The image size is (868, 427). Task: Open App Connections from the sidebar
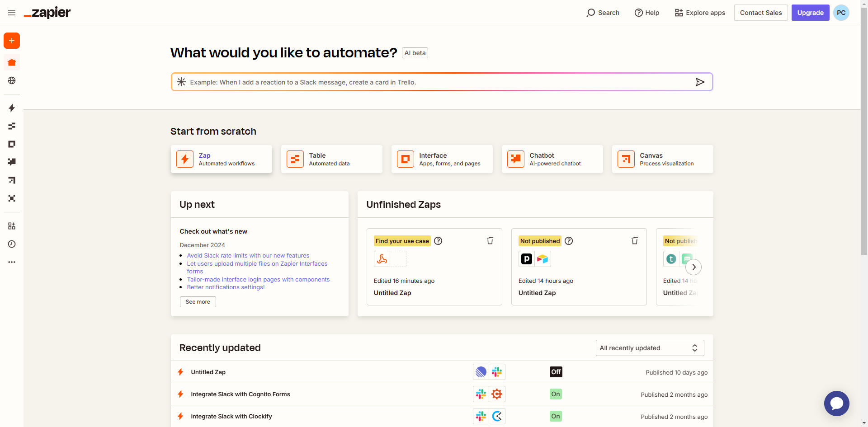point(11,226)
